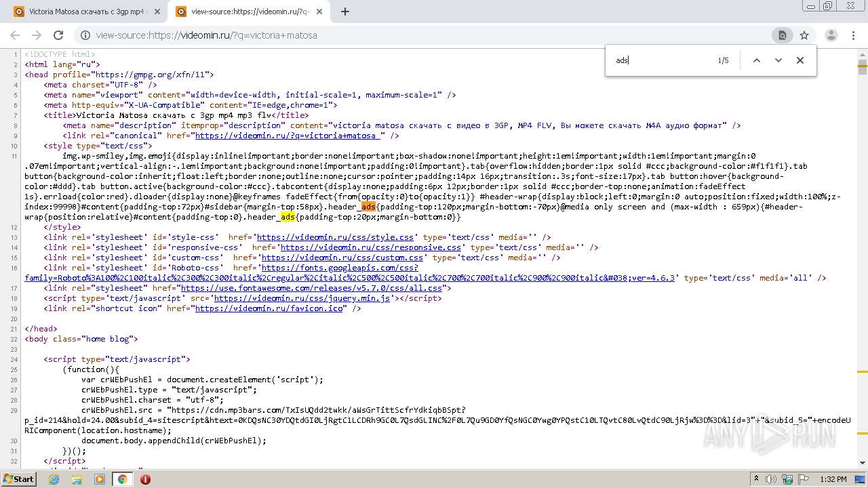Click the action center flag tray icon

coord(802,479)
